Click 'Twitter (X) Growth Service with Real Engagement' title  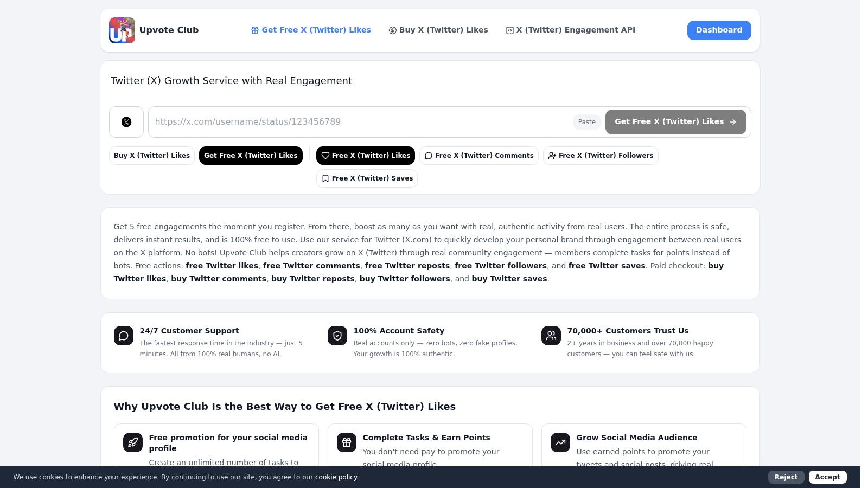(x=232, y=81)
